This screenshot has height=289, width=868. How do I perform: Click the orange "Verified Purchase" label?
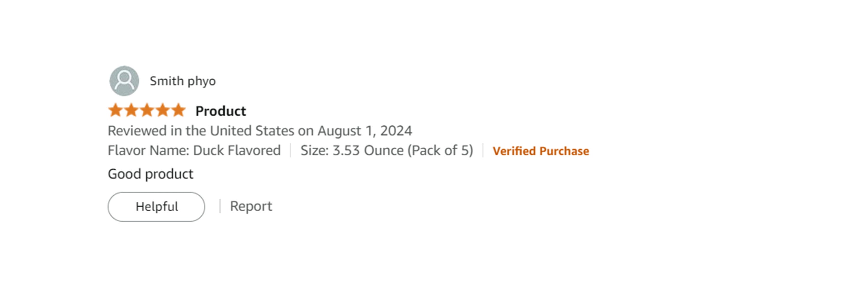point(540,151)
